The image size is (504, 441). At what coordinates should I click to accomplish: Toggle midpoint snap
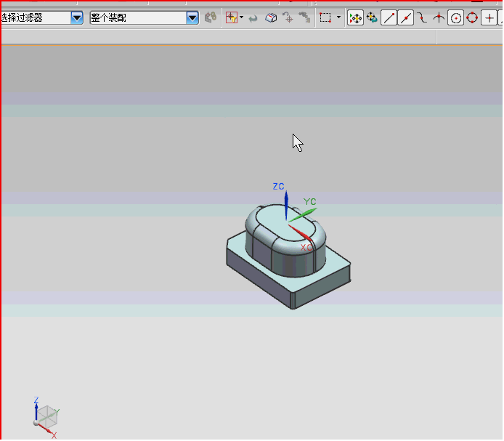click(406, 17)
